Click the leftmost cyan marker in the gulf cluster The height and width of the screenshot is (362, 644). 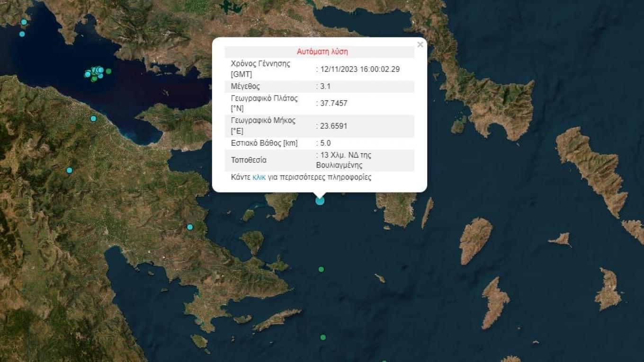[x=88, y=74]
